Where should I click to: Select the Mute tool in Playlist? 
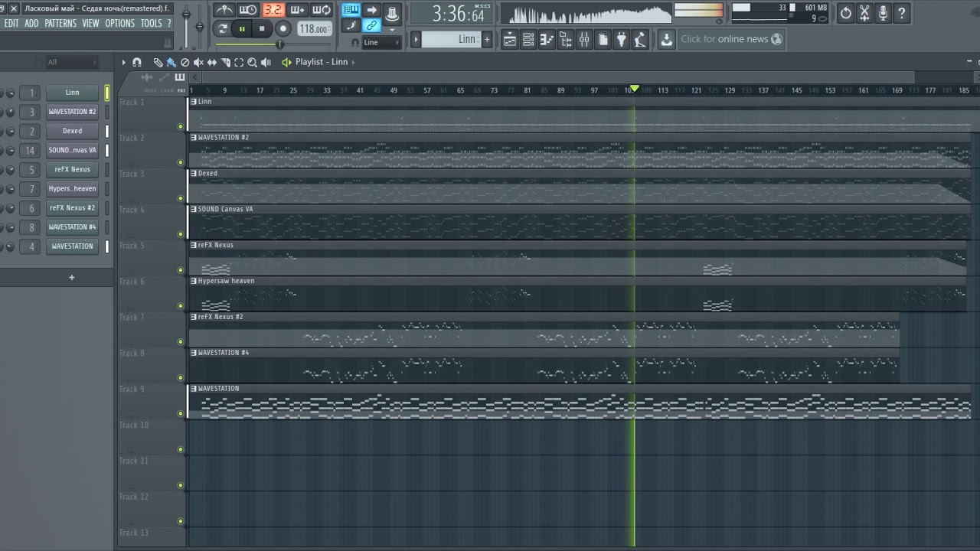pyautogui.click(x=198, y=62)
